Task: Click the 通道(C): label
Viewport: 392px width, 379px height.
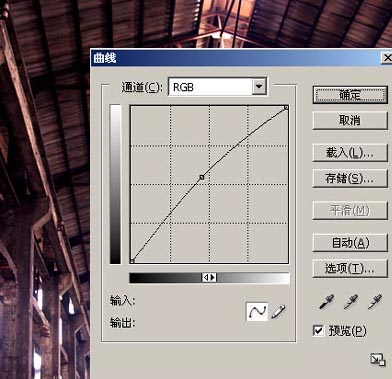Action: click(x=142, y=87)
